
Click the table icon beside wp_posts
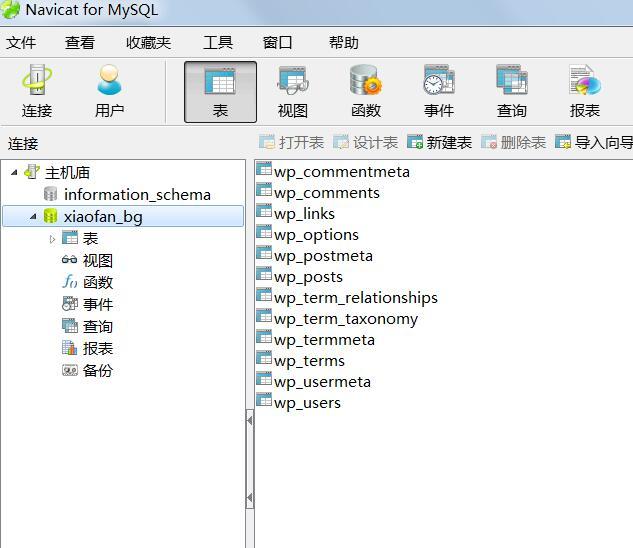click(x=264, y=274)
